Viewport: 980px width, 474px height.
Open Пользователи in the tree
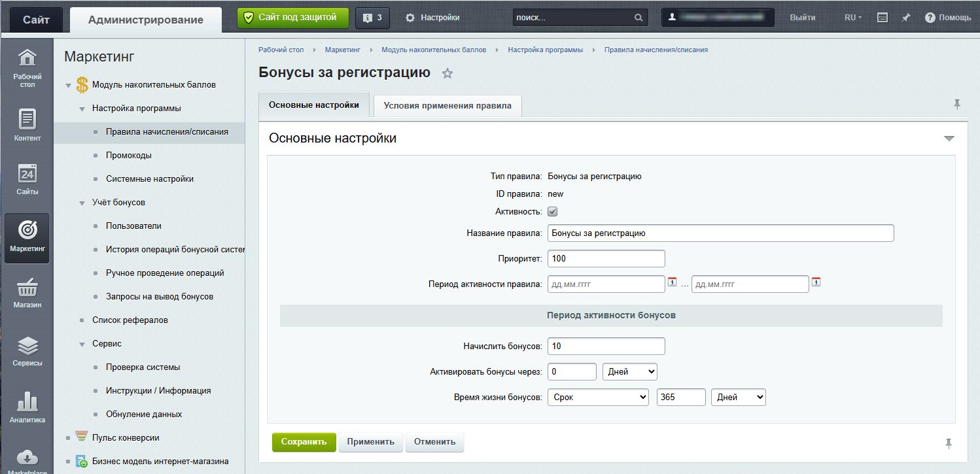point(133,226)
